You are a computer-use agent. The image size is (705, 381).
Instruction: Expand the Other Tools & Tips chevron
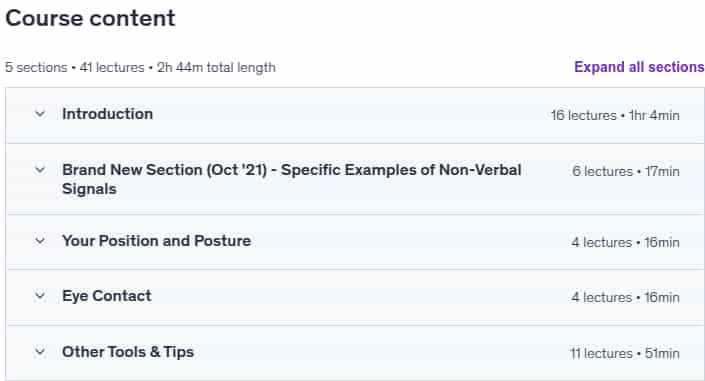40,352
